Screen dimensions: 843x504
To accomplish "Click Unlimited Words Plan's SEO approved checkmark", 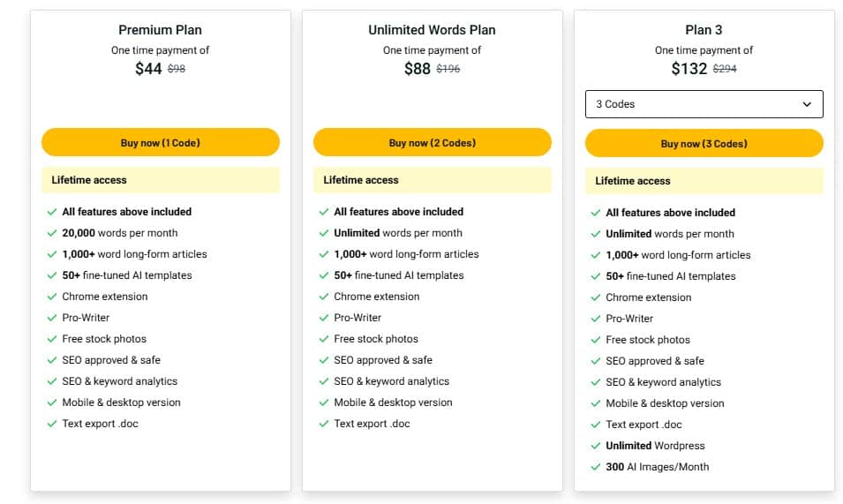I will (x=324, y=360).
